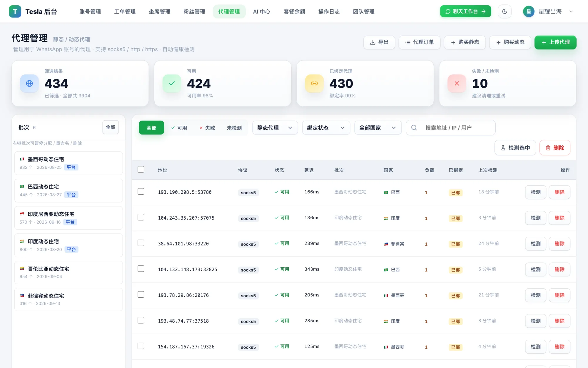Click India flag on 印度动态住宅 batch
This screenshot has width=588, height=368.
22,241
